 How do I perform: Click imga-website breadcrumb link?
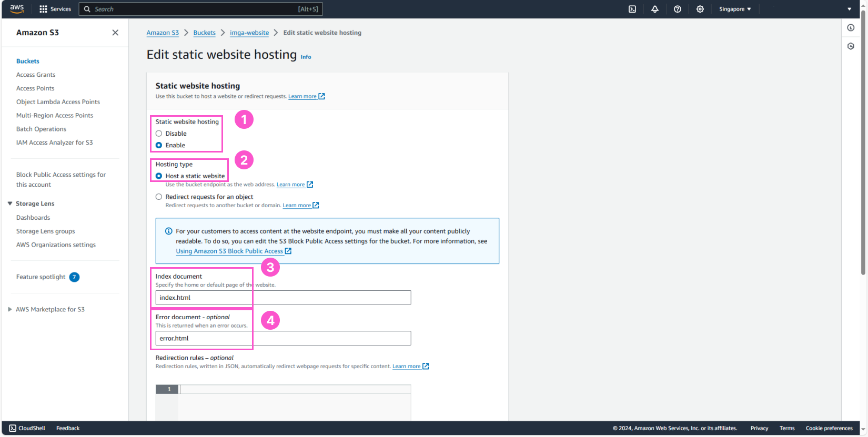(249, 33)
